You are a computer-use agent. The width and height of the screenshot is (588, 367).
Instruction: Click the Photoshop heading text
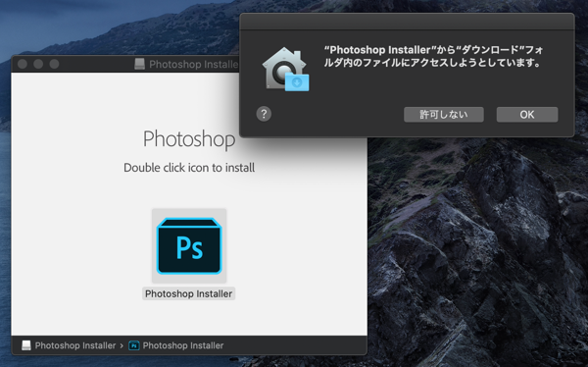click(189, 139)
